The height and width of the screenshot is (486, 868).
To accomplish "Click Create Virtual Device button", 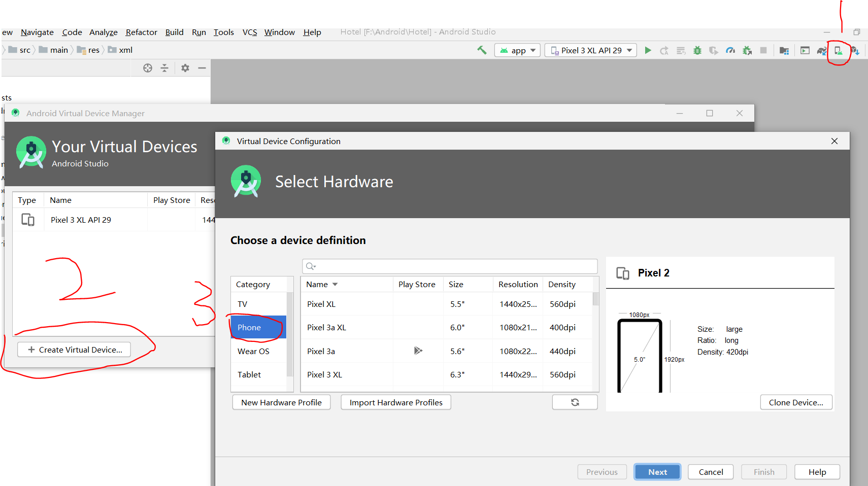I will 74,350.
